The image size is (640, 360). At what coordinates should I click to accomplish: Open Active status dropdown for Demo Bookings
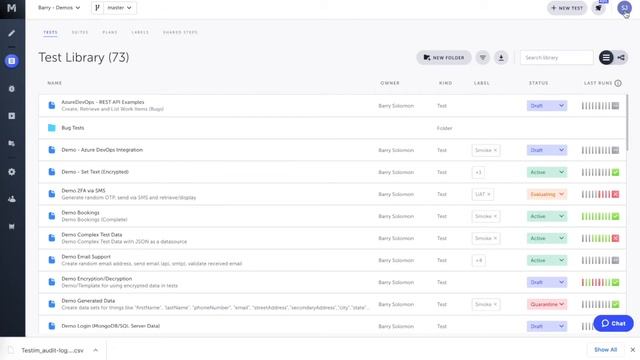547,216
